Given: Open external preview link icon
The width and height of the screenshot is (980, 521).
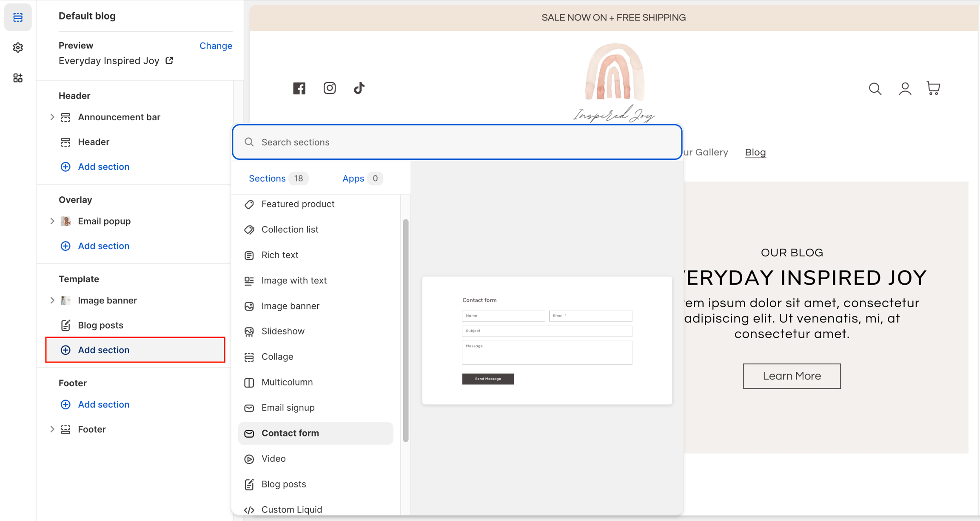Looking at the screenshot, I should point(169,60).
